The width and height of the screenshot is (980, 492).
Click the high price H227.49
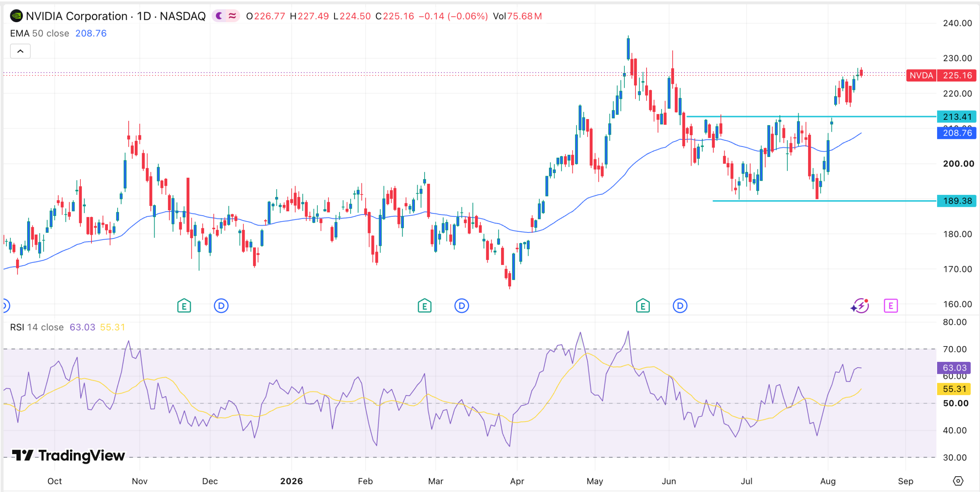click(309, 16)
